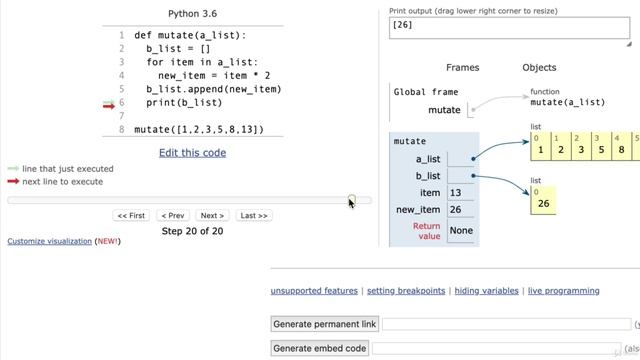Click the 'Last >>' step button
This screenshot has width=640, height=360.
[254, 216]
